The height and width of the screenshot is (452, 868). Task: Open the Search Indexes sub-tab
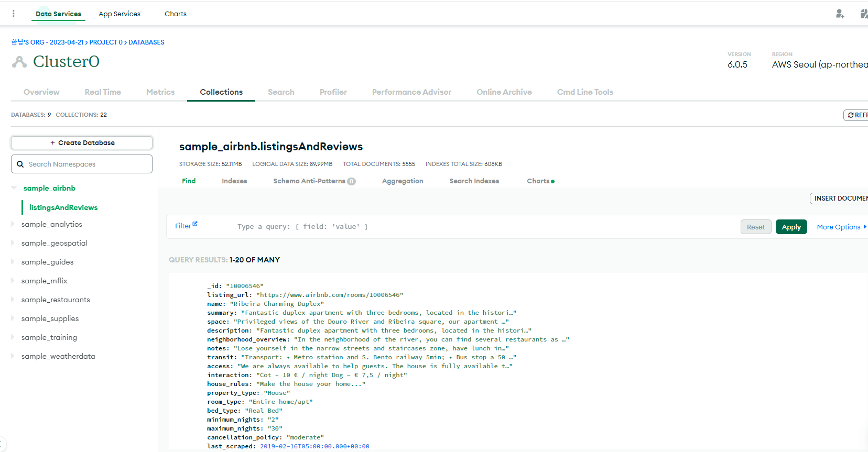tap(474, 181)
